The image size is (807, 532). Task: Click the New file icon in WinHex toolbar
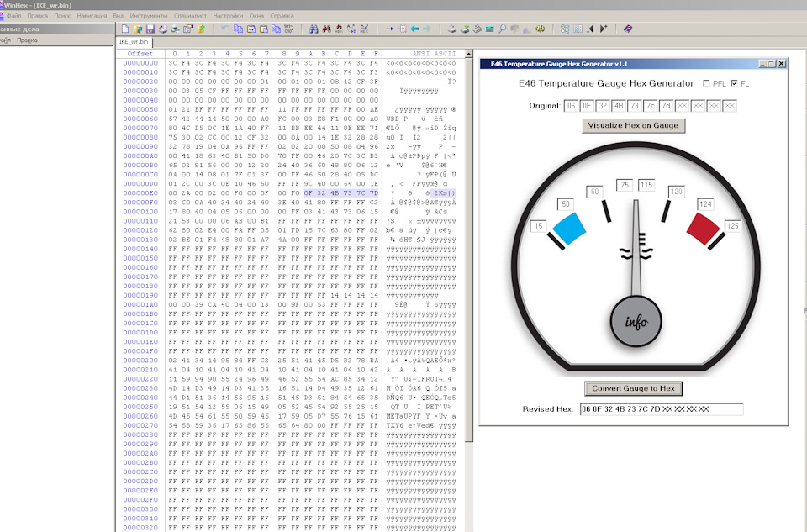pyautogui.click(x=125, y=29)
